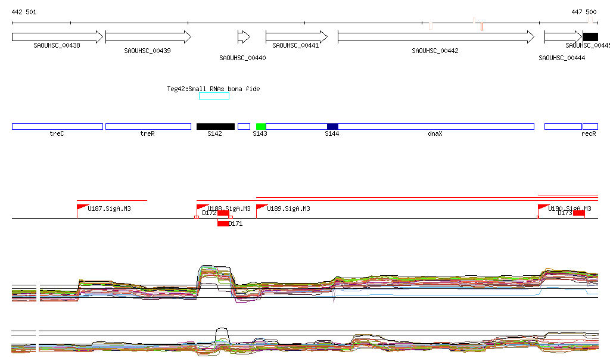Click the U187.SigA.M3 red promoter flag
Image resolution: width=610 pixels, height=364 pixels.
[x=82, y=207]
